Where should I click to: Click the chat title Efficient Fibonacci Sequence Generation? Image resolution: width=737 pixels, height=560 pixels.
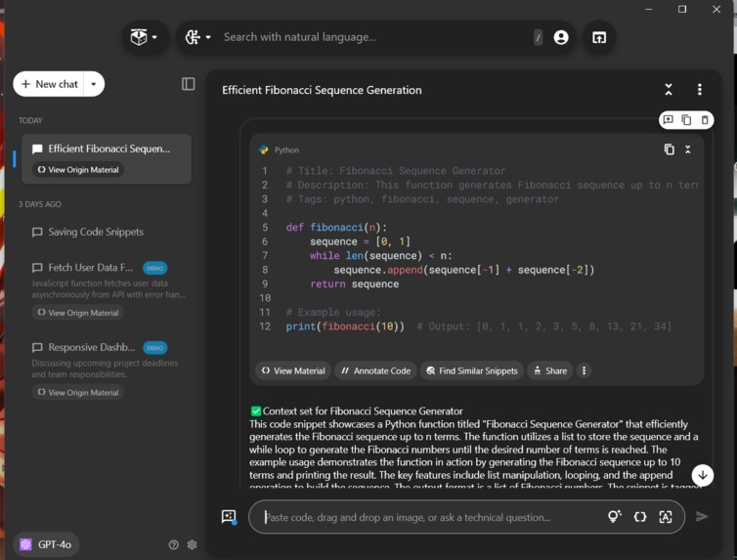322,90
